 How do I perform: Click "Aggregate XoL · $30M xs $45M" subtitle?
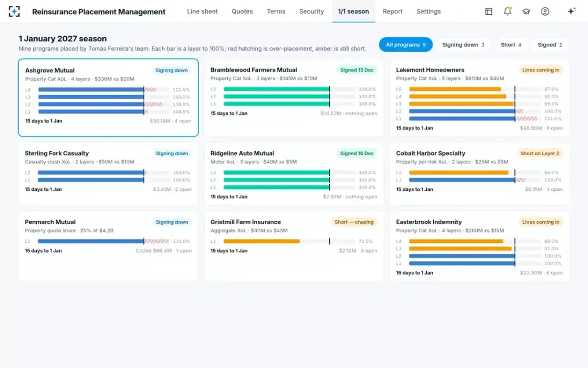pos(249,231)
